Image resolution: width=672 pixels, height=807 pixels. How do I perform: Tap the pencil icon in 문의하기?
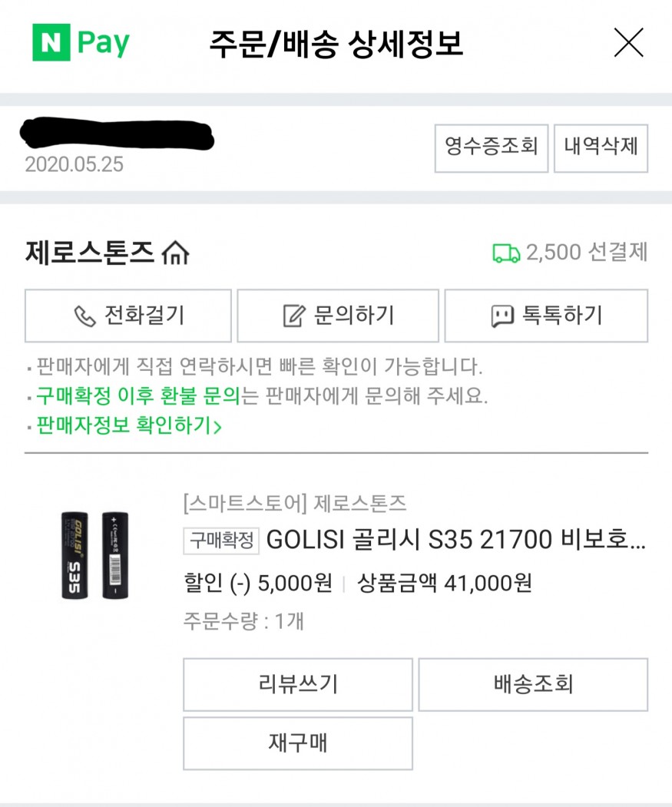click(293, 316)
